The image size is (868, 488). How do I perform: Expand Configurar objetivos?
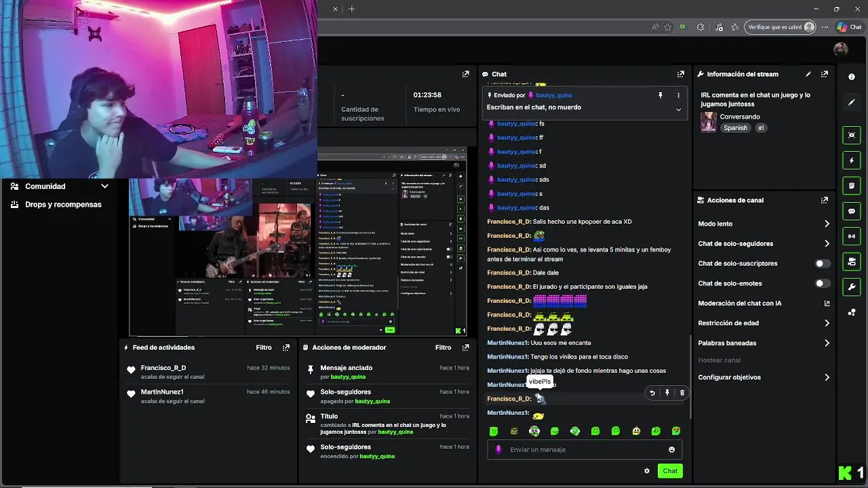tap(827, 378)
